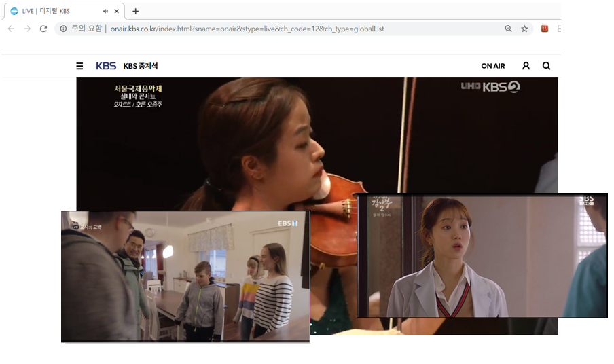Click the EBS1 video thumbnail
Image resolution: width=614 pixels, height=364 pixels.
(185, 276)
